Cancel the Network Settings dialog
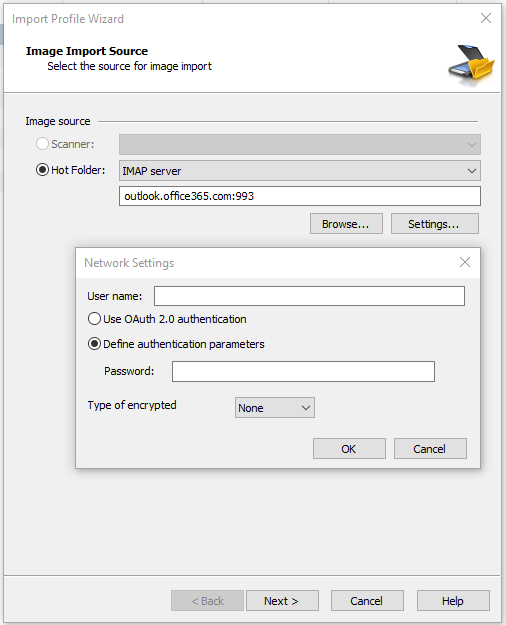Viewport: 506px width, 625px height. [x=430, y=449]
